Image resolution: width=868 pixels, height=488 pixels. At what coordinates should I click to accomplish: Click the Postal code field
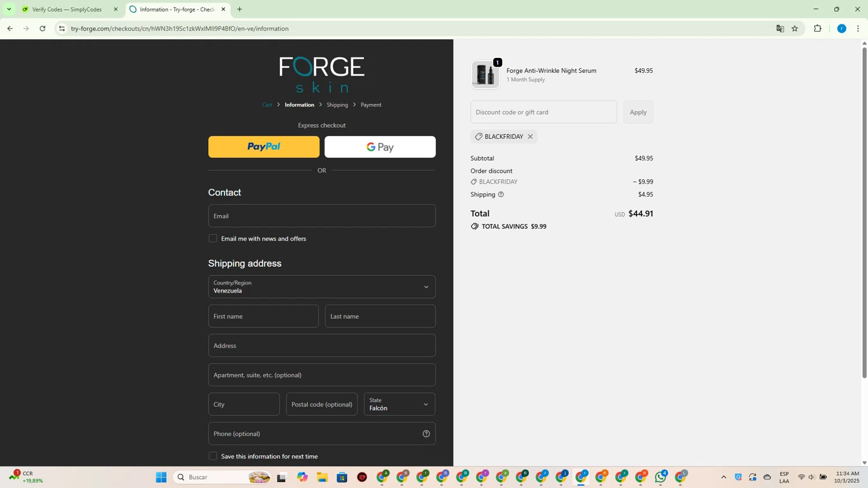click(x=322, y=404)
